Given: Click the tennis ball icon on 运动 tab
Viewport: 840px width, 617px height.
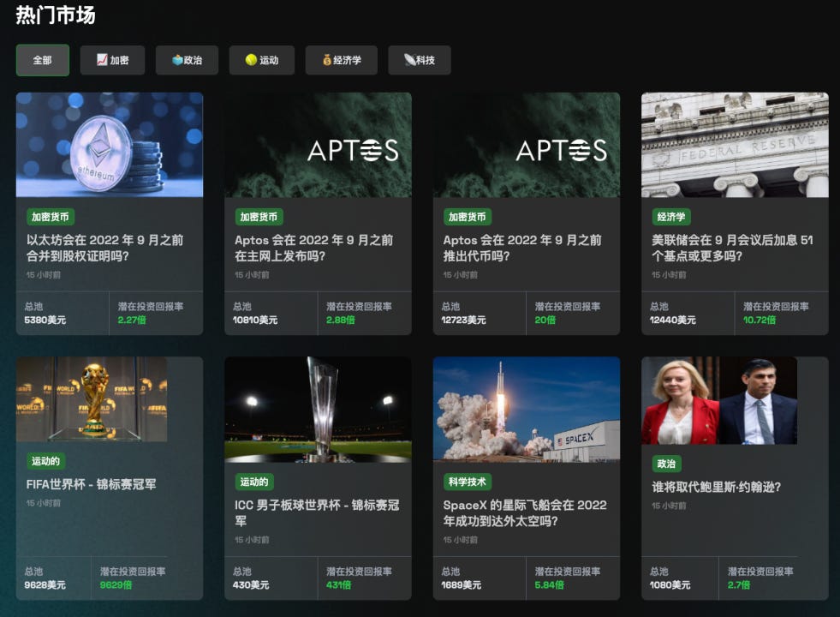Looking at the screenshot, I should pos(251,60).
